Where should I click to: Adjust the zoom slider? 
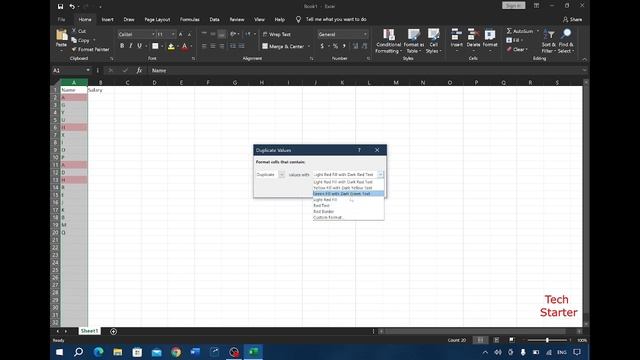tap(547, 340)
